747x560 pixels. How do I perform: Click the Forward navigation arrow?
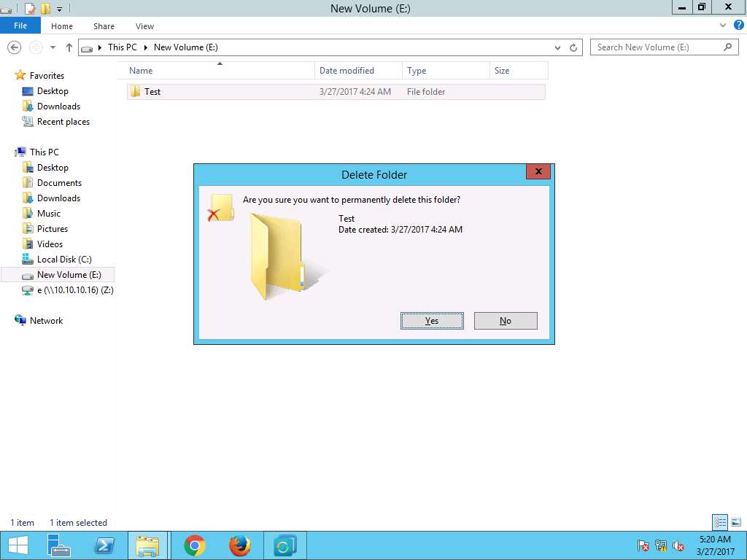point(36,47)
